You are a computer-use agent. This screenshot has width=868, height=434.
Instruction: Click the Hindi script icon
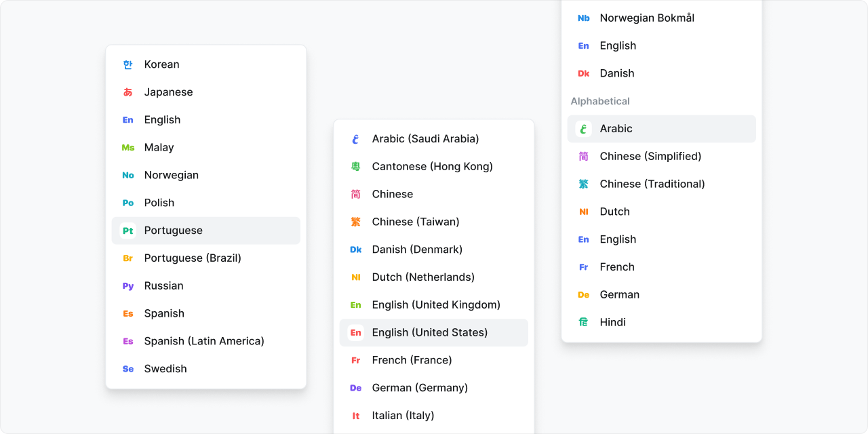click(x=584, y=323)
